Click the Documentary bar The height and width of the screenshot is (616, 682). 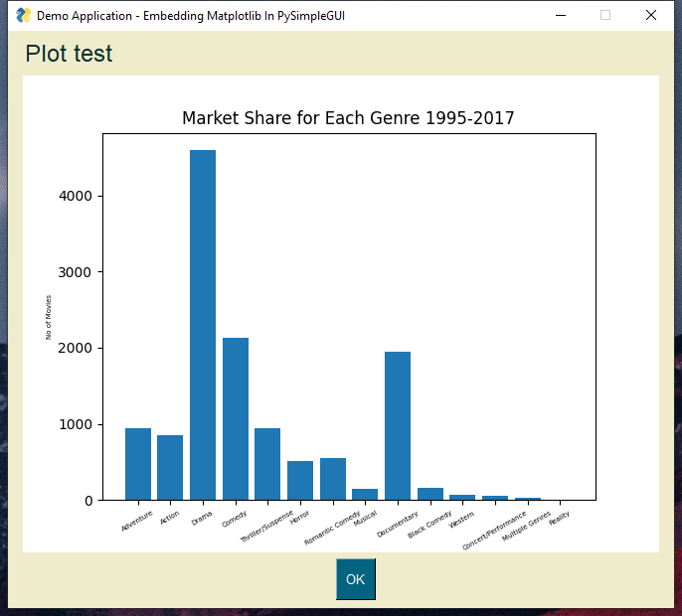(x=398, y=425)
